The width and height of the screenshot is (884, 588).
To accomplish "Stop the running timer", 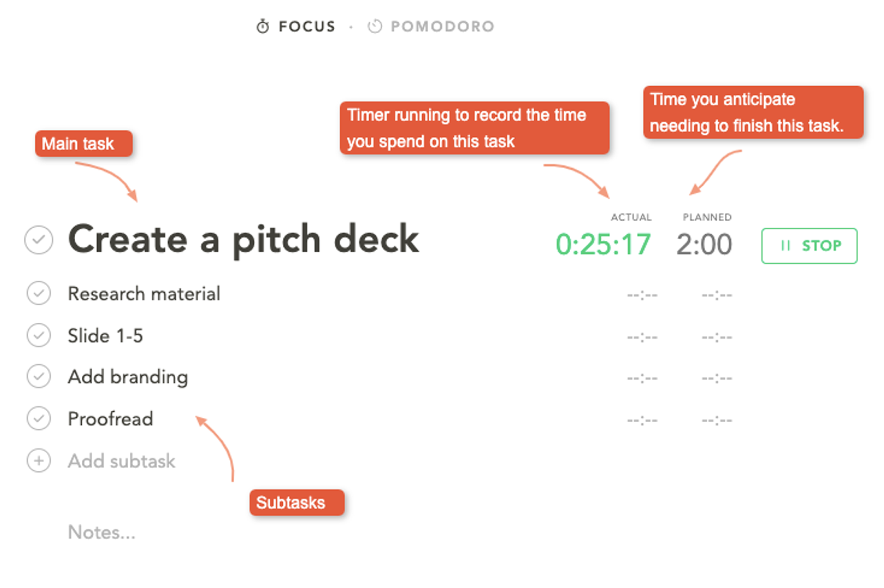I will pyautogui.click(x=809, y=245).
